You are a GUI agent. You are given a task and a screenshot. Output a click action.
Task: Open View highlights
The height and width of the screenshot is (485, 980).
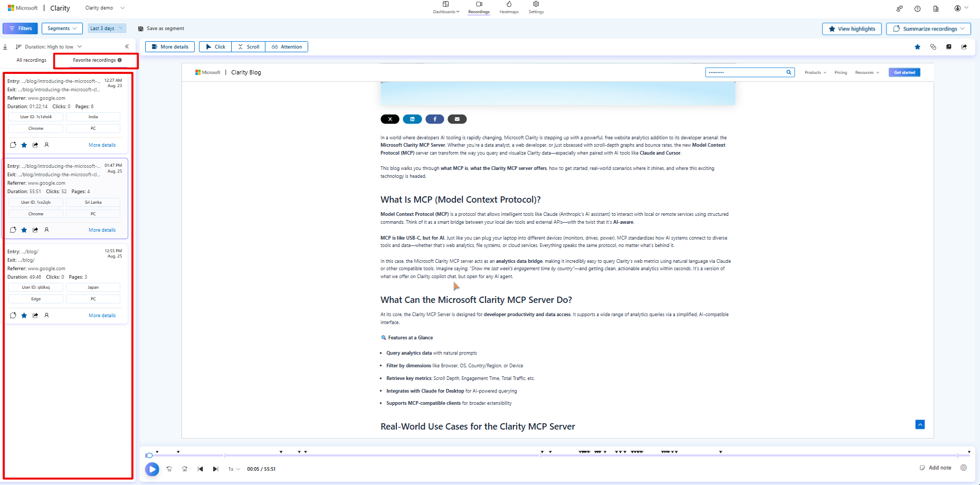(852, 29)
